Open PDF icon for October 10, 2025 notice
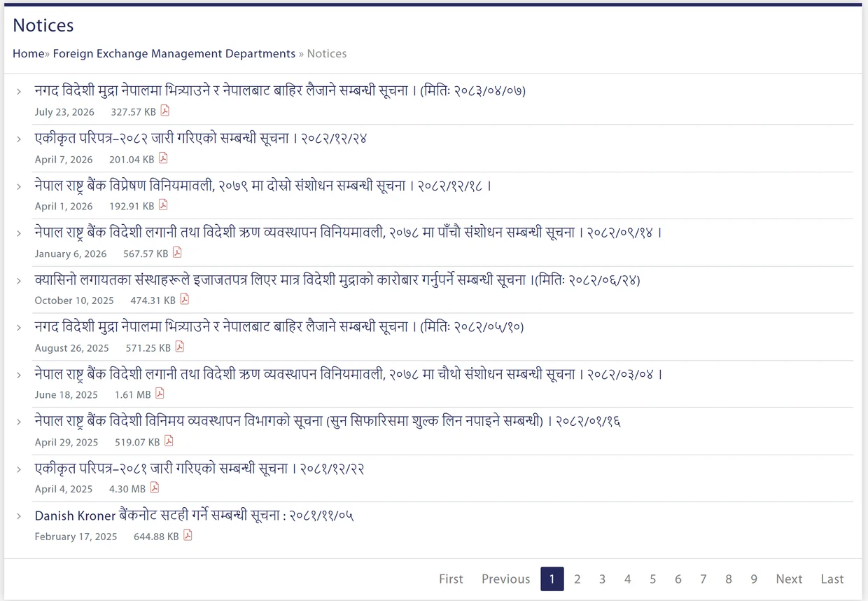This screenshot has height=601, width=868. 184,299
